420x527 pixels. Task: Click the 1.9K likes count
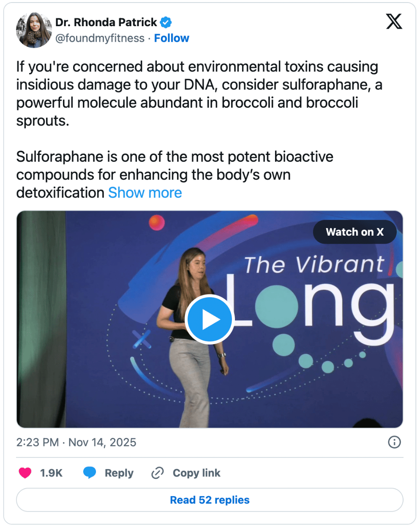click(x=51, y=473)
